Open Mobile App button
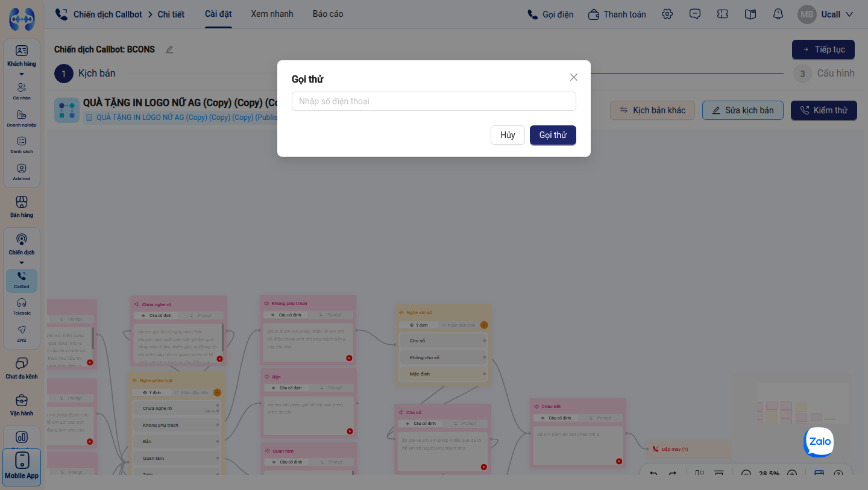The width and height of the screenshot is (868, 490). (x=22, y=467)
